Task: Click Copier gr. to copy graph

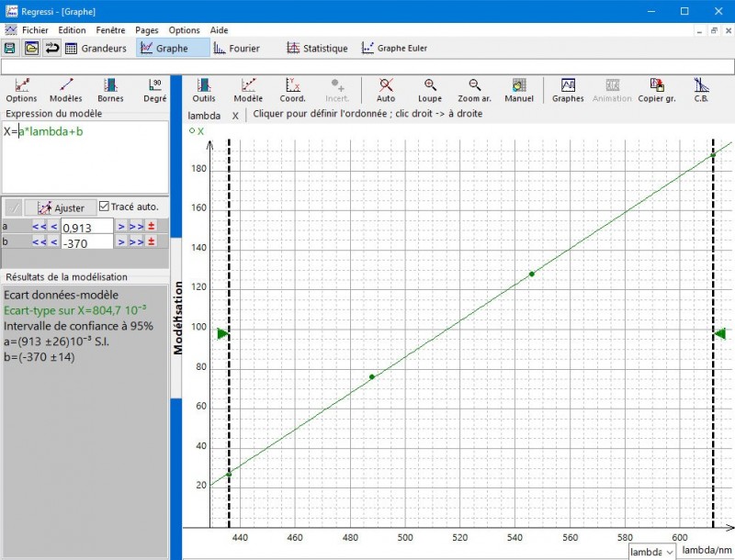Action: point(657,90)
